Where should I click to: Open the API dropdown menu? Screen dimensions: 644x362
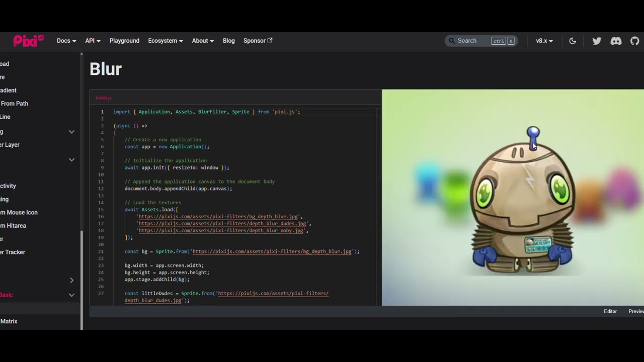(93, 41)
